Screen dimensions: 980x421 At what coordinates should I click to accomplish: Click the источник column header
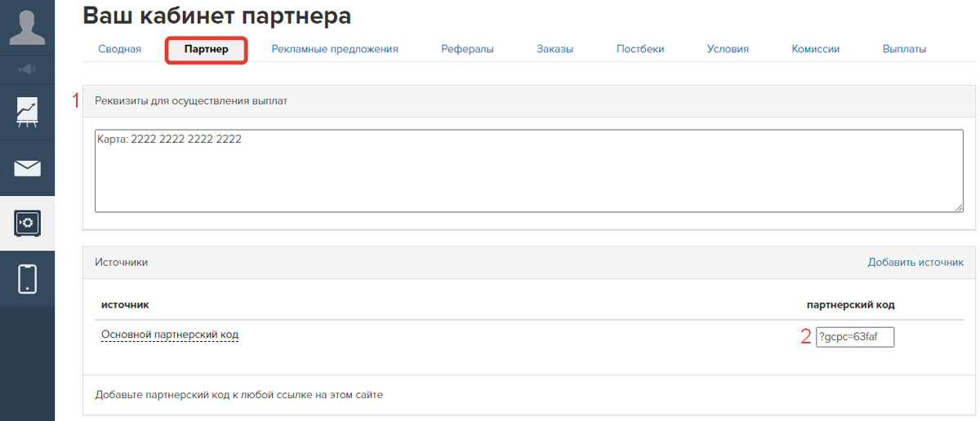(125, 304)
